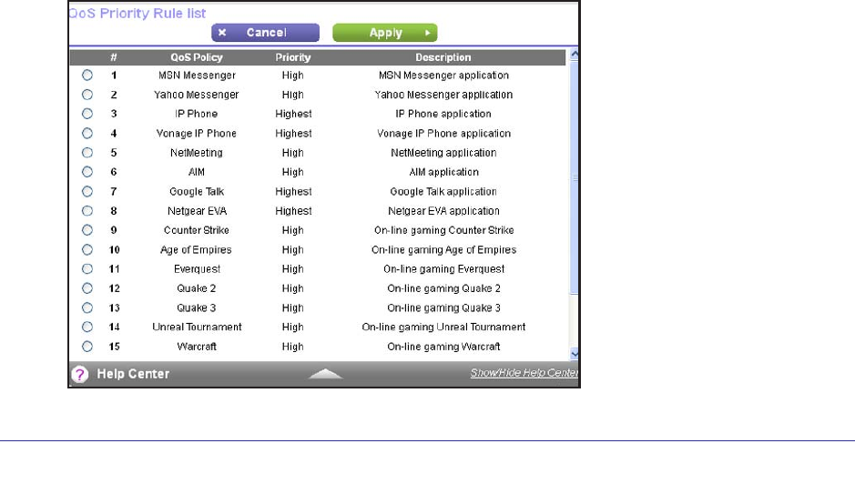Click 'On-line gaming Everquest' description

coord(443,269)
